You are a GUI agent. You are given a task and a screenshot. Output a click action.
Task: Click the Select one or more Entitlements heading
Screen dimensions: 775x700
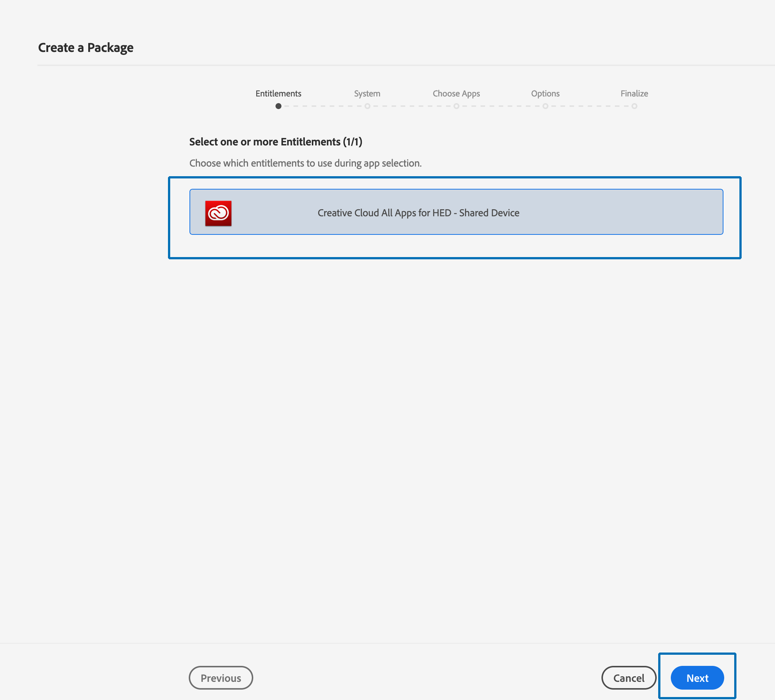click(x=276, y=142)
